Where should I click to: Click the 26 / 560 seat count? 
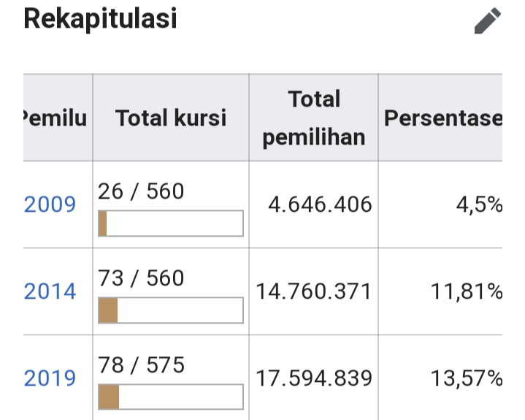click(x=141, y=191)
